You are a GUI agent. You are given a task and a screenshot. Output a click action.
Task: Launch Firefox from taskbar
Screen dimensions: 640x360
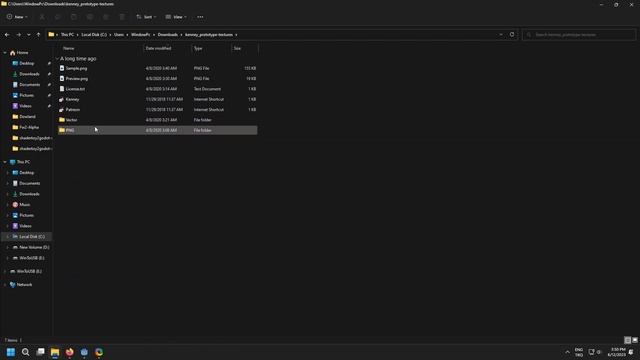click(x=69, y=352)
